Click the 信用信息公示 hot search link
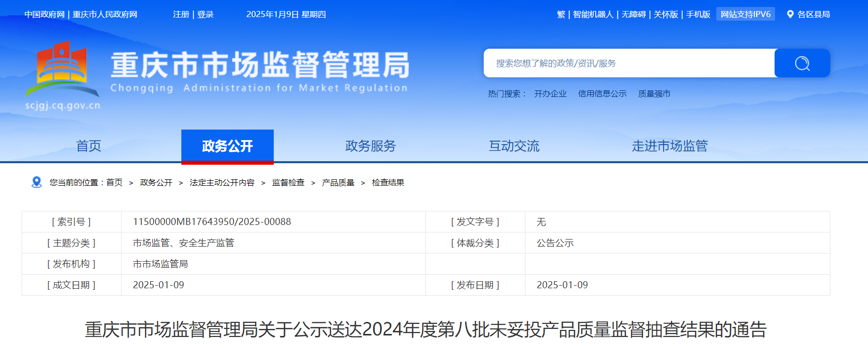 [602, 94]
